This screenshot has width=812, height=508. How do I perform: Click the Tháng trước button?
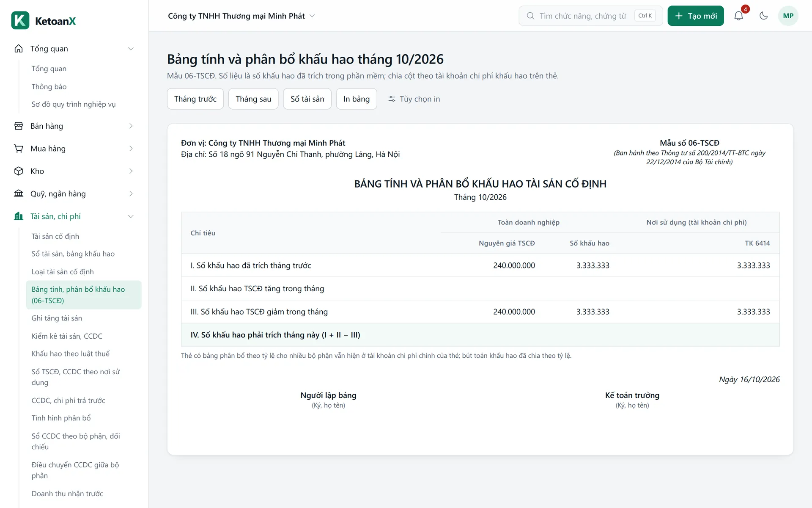point(195,99)
